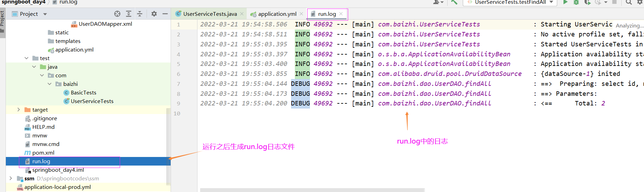Collapse the com package
This screenshot has width=644, height=192.
coord(42,75)
